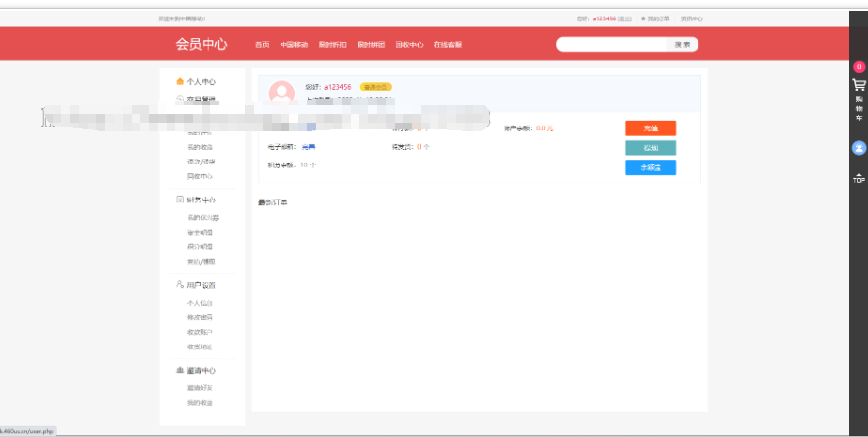Click the pink user avatar picture
This screenshot has height=437, width=868.
pyautogui.click(x=282, y=92)
